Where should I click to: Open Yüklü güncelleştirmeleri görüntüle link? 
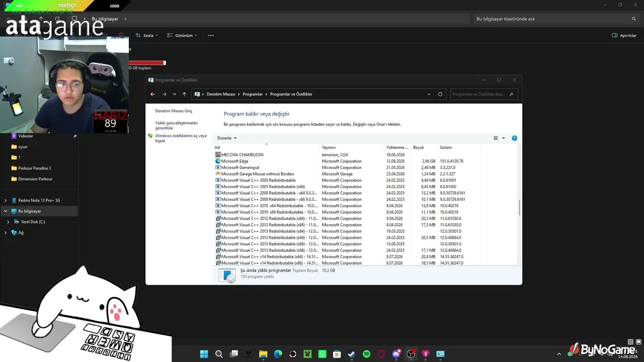tap(177, 125)
